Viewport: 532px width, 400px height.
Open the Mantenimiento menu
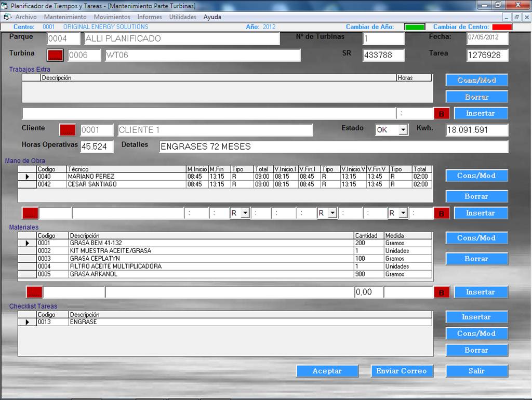[x=65, y=17]
